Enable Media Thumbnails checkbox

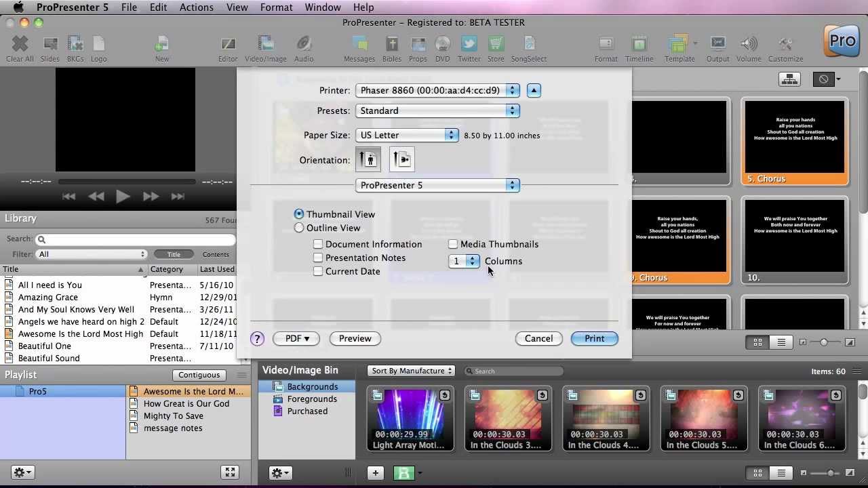click(453, 244)
